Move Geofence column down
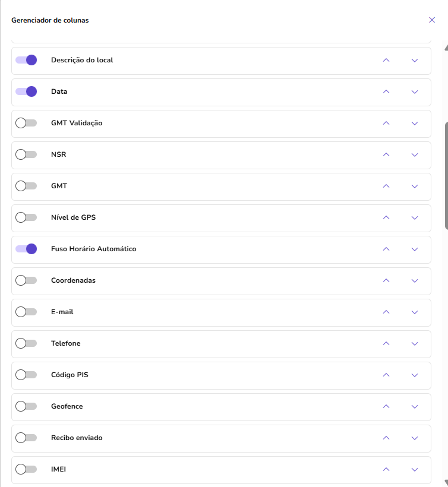448x487 pixels. [415, 407]
